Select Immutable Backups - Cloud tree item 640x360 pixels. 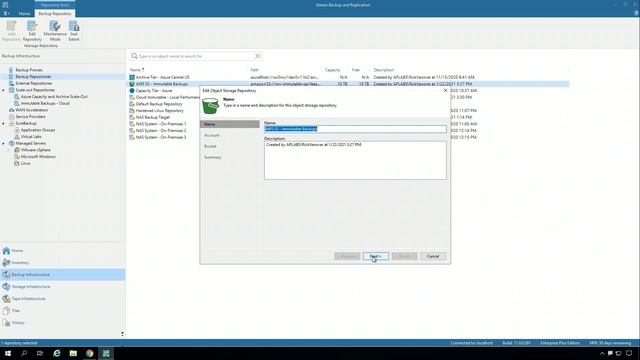[45, 103]
